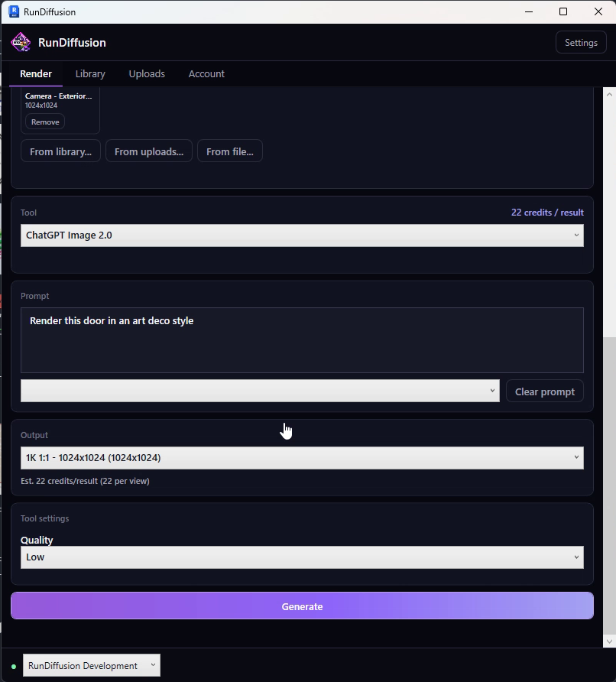This screenshot has height=682, width=616.
Task: Click the scrollbar down arrow
Action: [609, 641]
